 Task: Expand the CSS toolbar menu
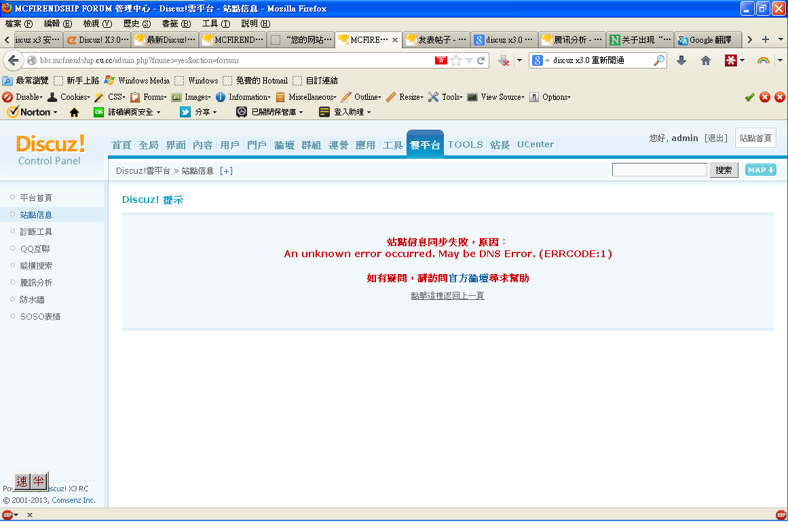point(110,97)
